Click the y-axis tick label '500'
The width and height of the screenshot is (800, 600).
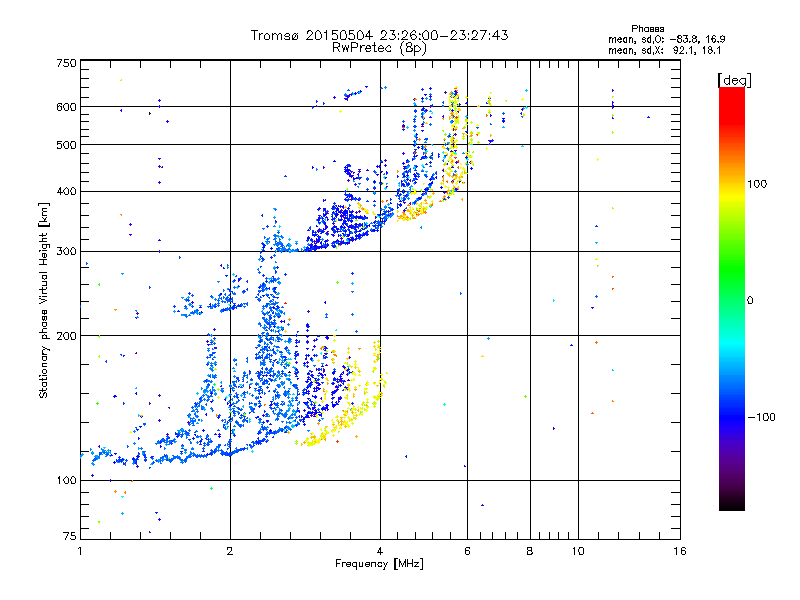66,145
